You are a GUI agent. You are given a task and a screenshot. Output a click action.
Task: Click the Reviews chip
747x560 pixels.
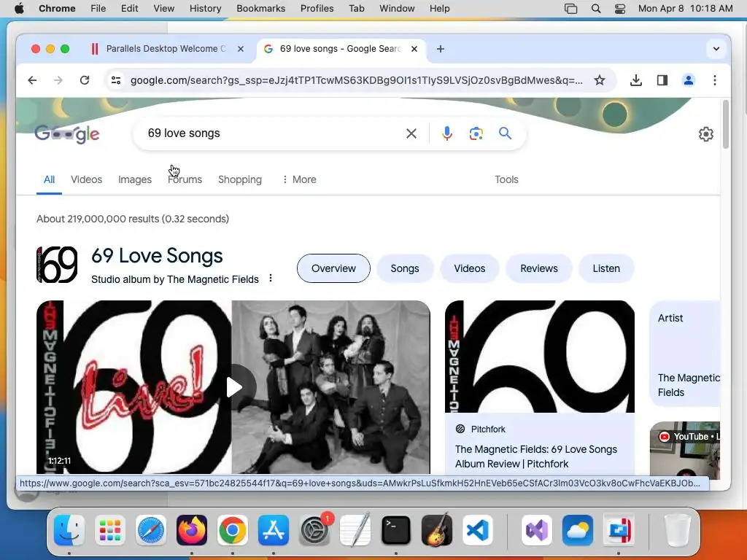(x=539, y=268)
